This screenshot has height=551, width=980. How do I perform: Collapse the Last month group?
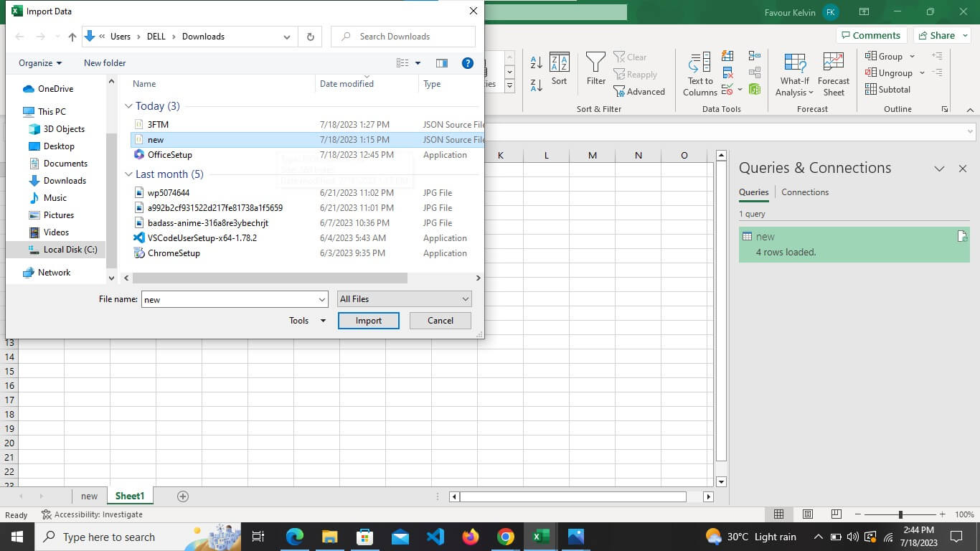coord(128,174)
